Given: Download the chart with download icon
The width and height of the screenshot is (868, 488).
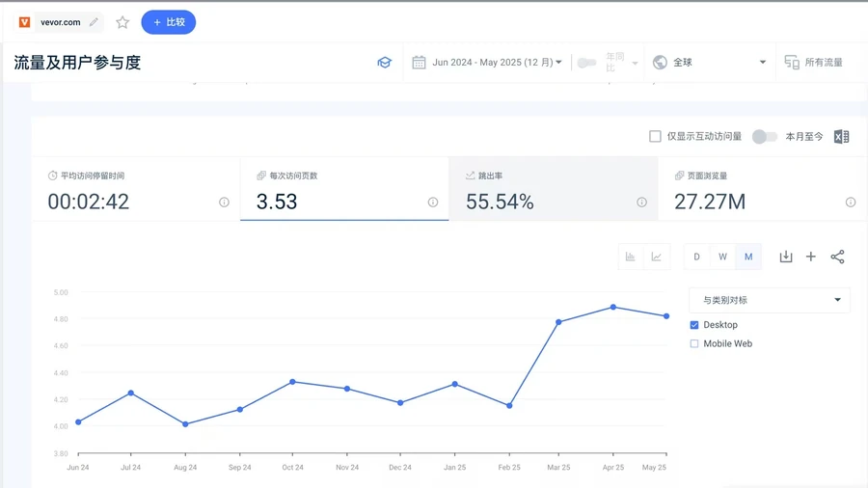Looking at the screenshot, I should coord(786,257).
